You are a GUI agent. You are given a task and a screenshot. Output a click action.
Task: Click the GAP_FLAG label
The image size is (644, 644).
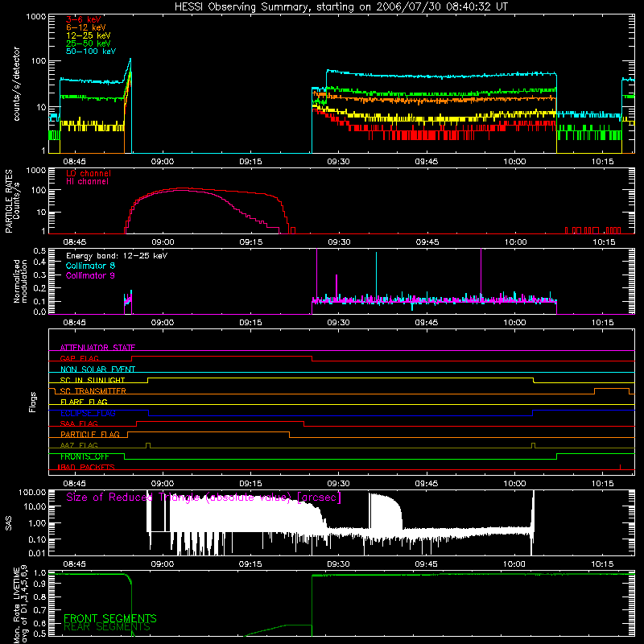coord(79,358)
